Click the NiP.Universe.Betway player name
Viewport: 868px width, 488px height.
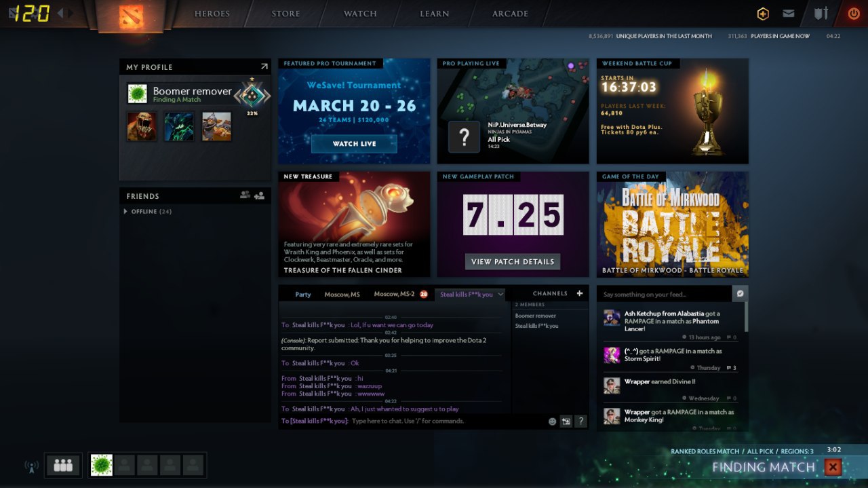517,125
